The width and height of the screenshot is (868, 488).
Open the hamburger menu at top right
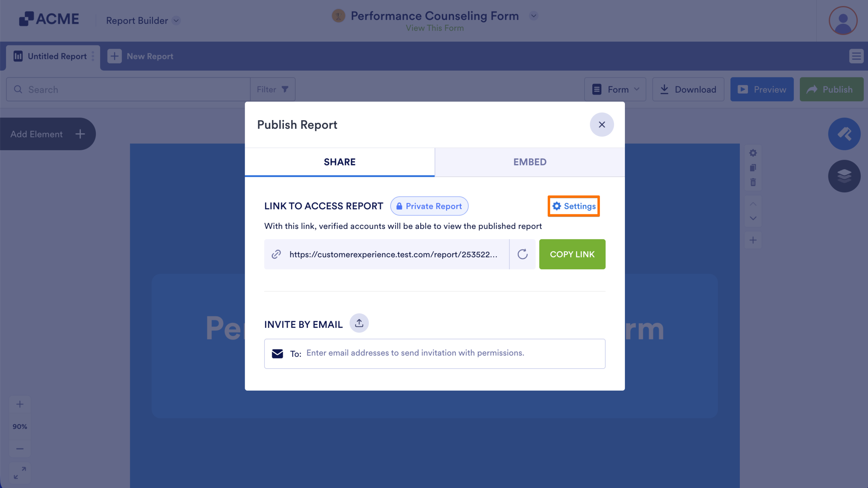point(856,56)
